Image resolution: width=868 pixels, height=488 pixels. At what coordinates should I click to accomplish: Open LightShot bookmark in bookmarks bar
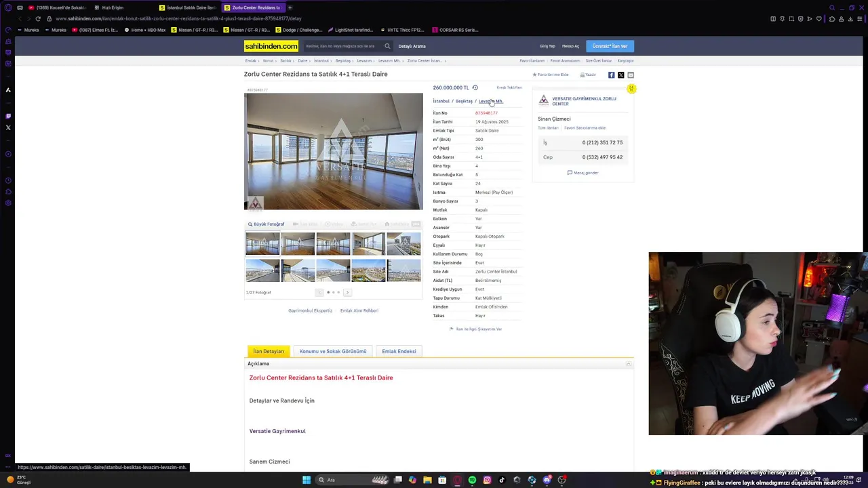pyautogui.click(x=351, y=30)
